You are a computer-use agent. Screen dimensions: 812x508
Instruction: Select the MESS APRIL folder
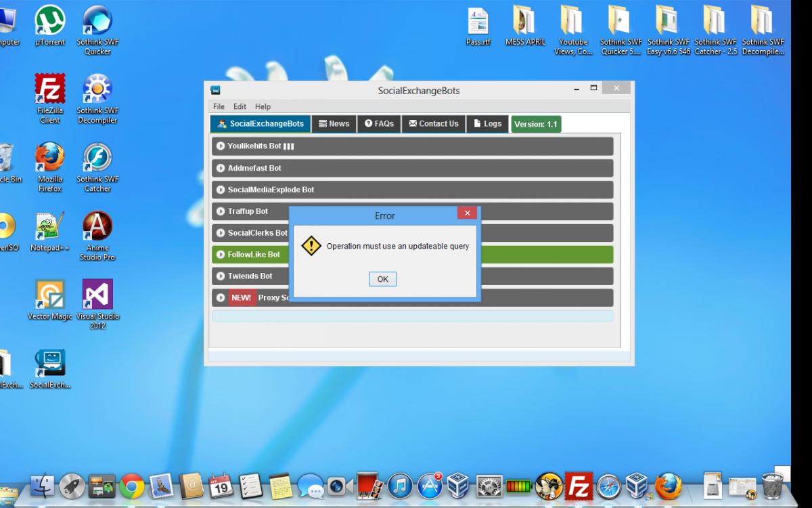point(525,27)
